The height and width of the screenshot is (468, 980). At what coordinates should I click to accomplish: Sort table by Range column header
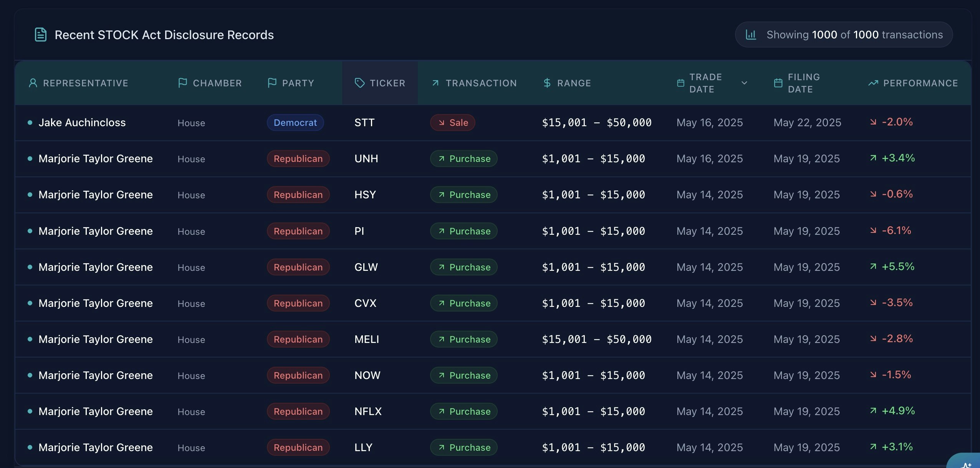(x=574, y=83)
